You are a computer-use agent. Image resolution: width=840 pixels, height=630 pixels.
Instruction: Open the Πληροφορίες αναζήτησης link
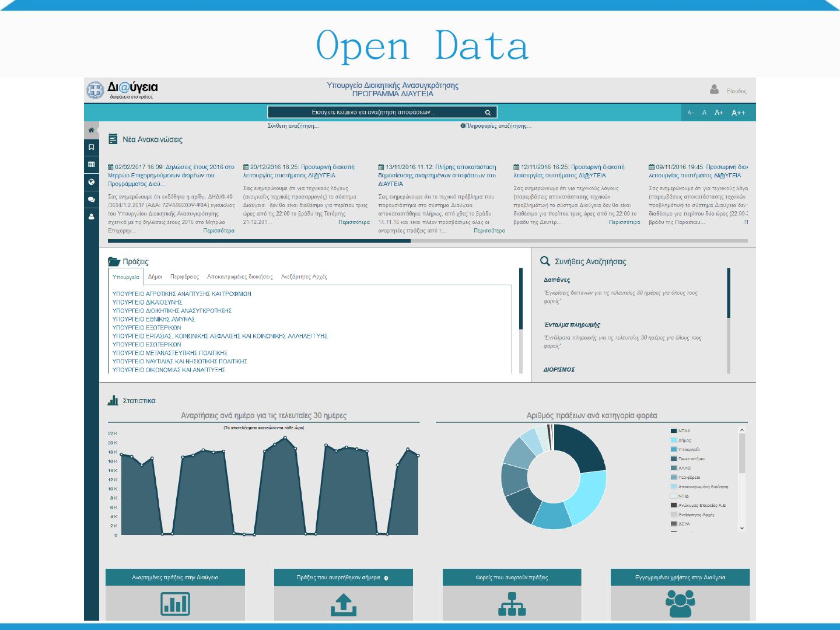click(496, 126)
